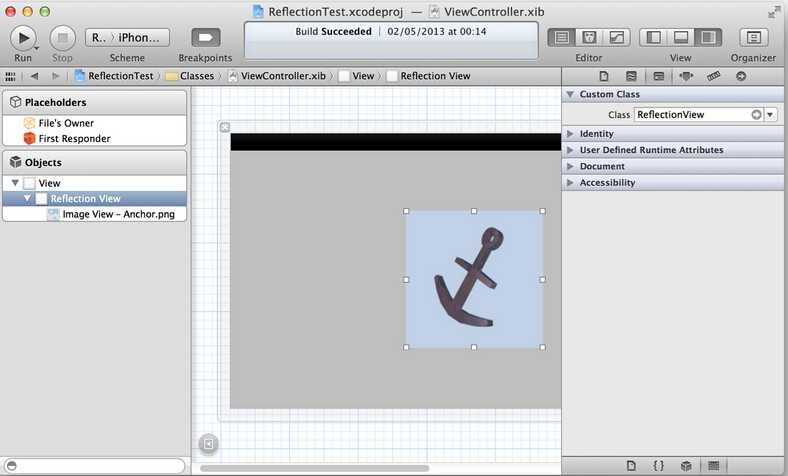Show the Identity inspector
The width and height of the screenshot is (788, 476).
tap(658, 76)
